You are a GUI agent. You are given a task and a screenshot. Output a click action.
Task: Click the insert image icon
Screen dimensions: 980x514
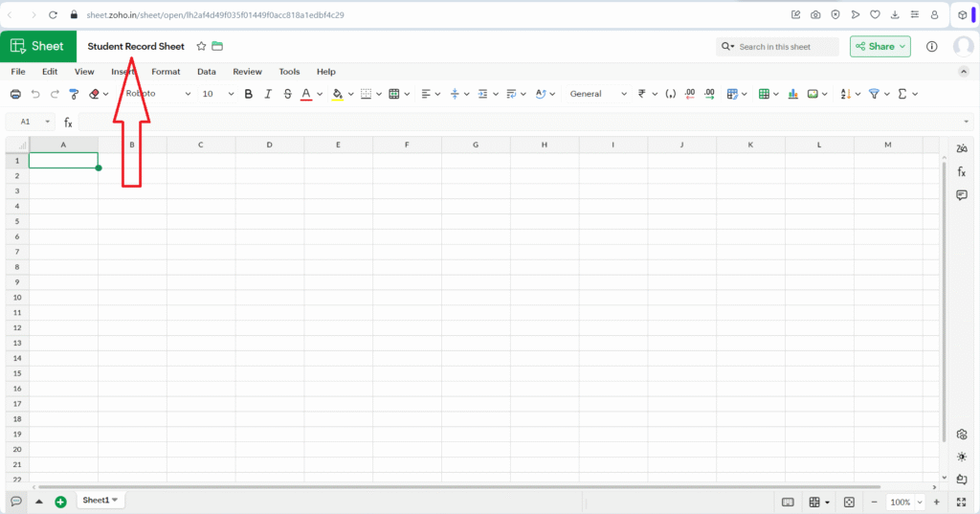pyautogui.click(x=813, y=94)
